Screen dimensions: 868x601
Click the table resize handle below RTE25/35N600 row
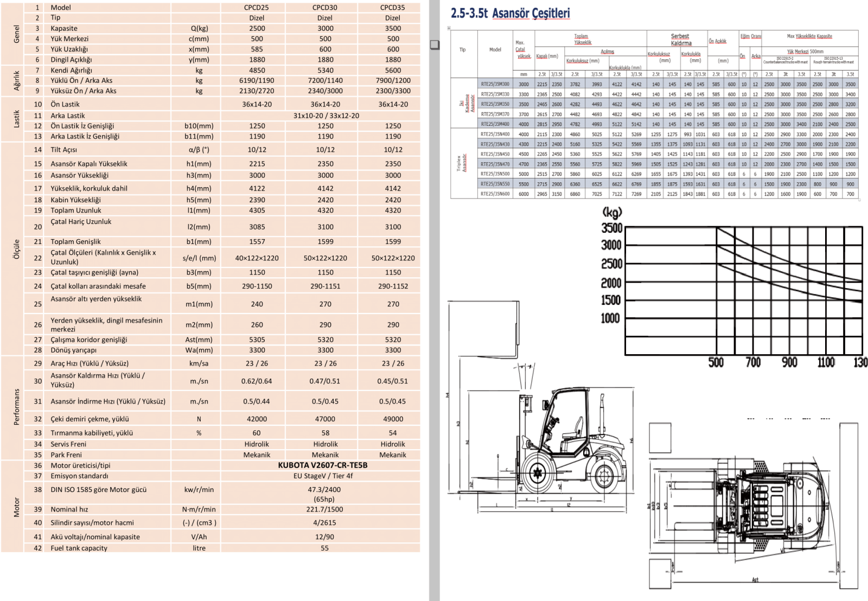(860, 200)
